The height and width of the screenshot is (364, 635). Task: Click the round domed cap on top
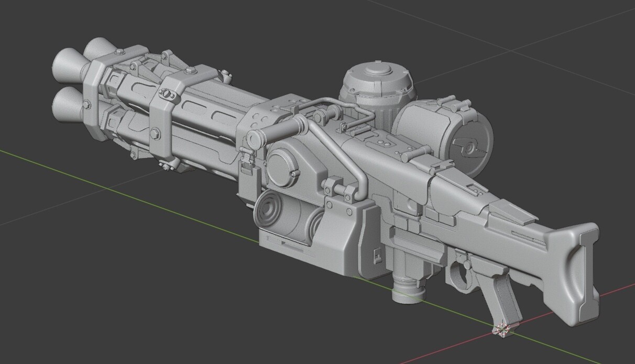376,82
